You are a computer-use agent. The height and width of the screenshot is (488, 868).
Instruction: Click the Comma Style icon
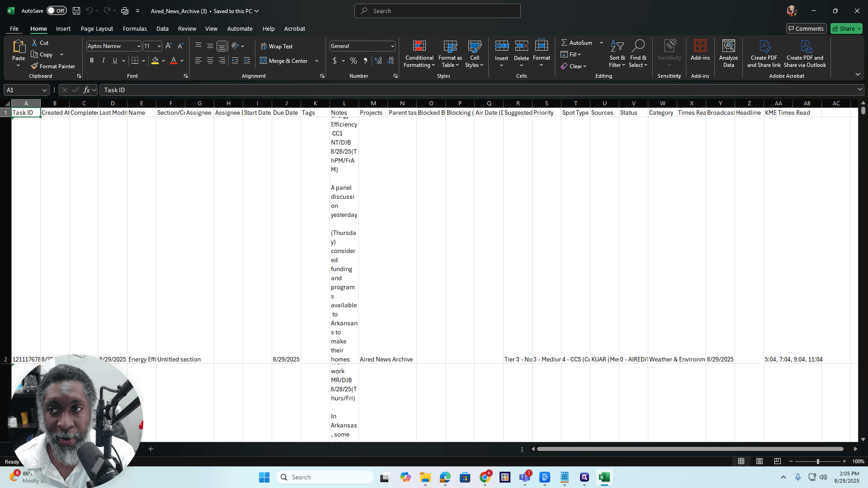tap(365, 61)
